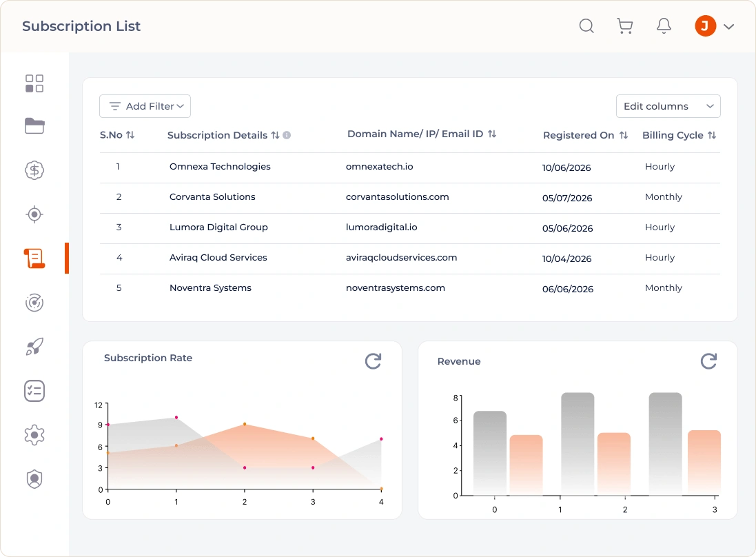Select Lumora Digital Group entry
Screen dimensions: 756x557
click(218, 227)
